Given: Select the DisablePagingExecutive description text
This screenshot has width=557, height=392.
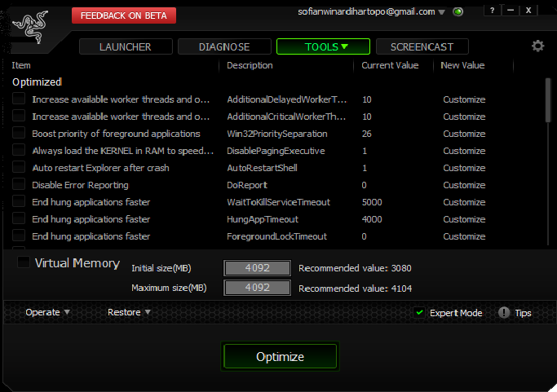Looking at the screenshot, I should pyautogui.click(x=276, y=151).
